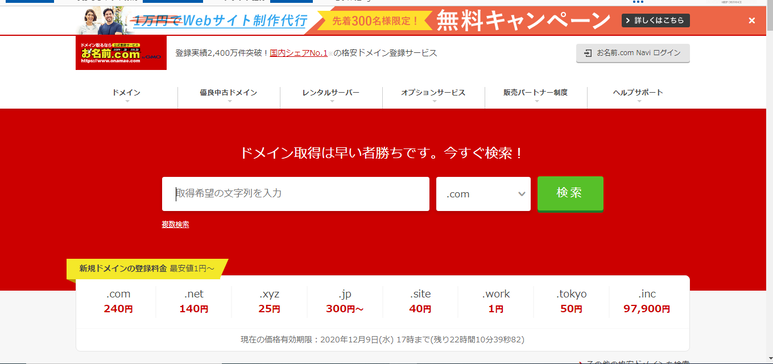Click 先着300名様限定 yellow ribbon
Screen dimensions: 773x364
click(375, 21)
